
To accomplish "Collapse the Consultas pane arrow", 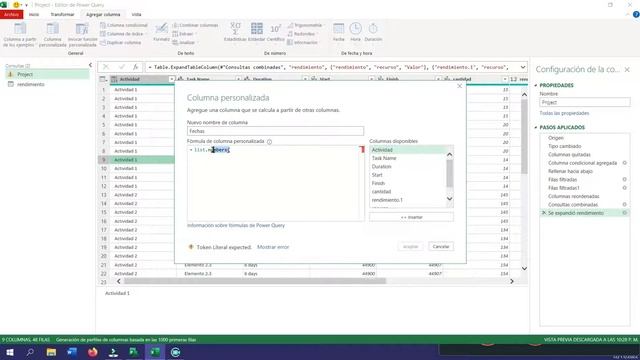I will click(90, 65).
